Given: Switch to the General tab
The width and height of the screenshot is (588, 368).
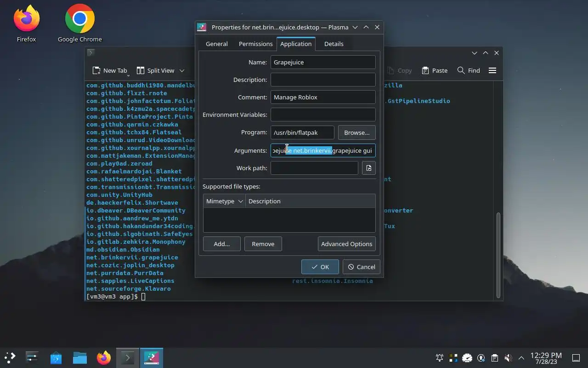Looking at the screenshot, I should pyautogui.click(x=217, y=44).
